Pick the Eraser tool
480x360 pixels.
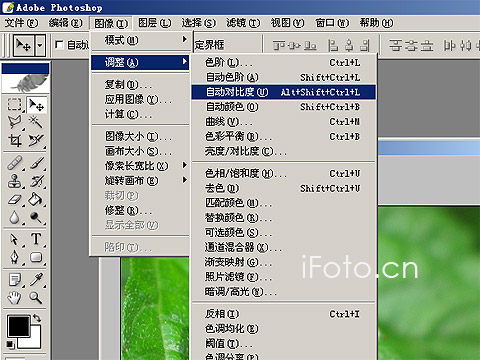coord(14,199)
